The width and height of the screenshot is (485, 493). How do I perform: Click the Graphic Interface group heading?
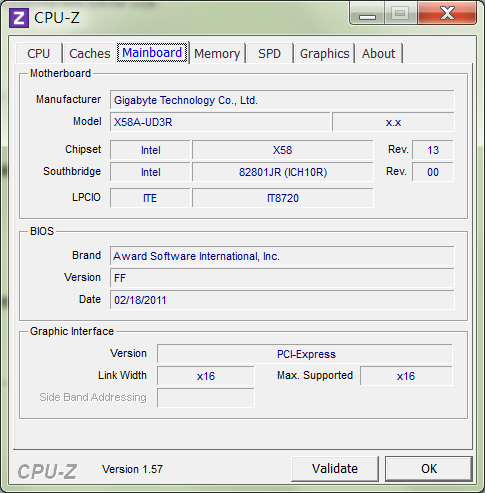72,331
